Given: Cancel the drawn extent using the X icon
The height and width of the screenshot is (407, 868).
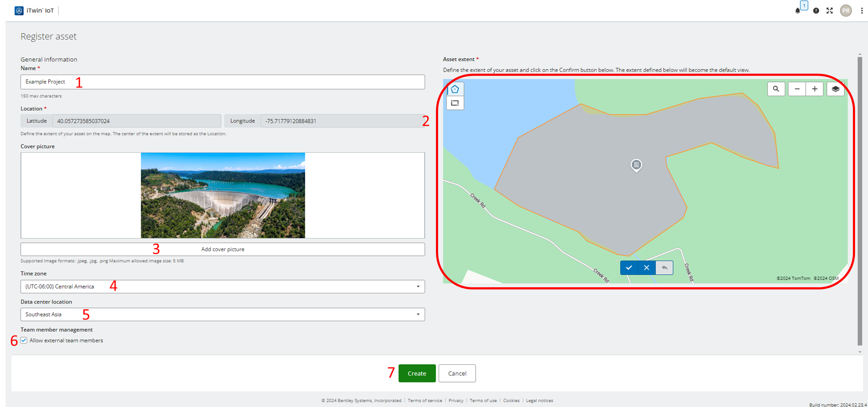Looking at the screenshot, I should pyautogui.click(x=646, y=267).
